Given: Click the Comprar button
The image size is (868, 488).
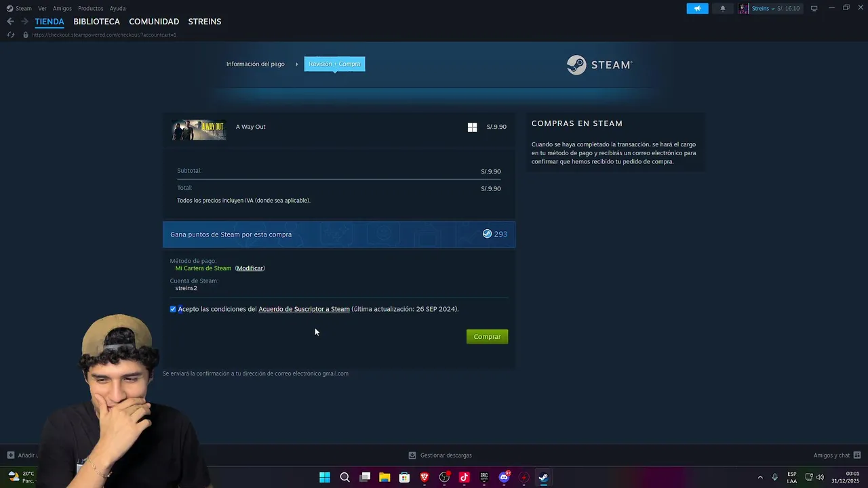Looking at the screenshot, I should (487, 337).
